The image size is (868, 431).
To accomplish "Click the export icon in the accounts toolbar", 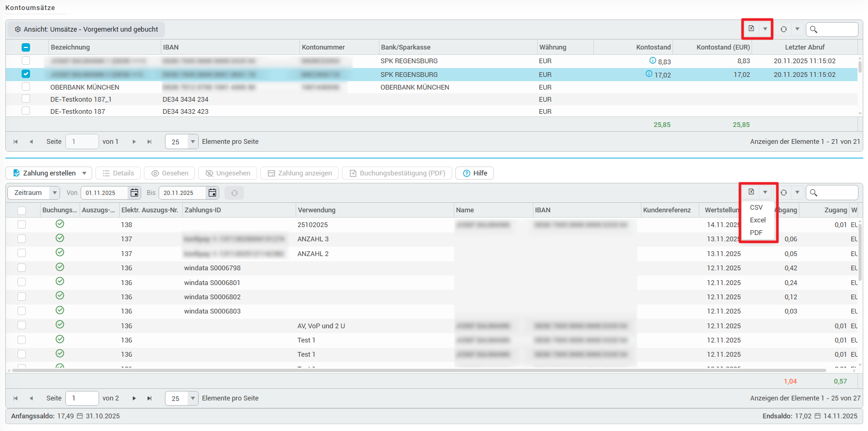I will (751, 29).
